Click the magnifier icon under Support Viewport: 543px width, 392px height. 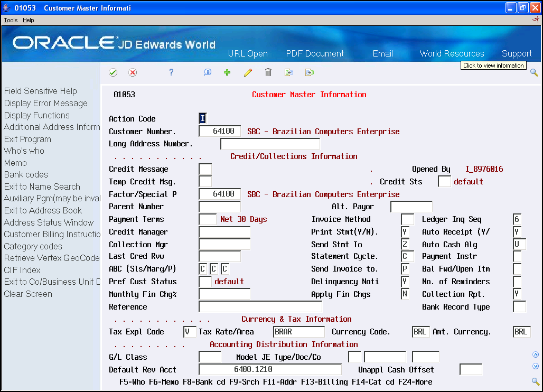point(534,73)
